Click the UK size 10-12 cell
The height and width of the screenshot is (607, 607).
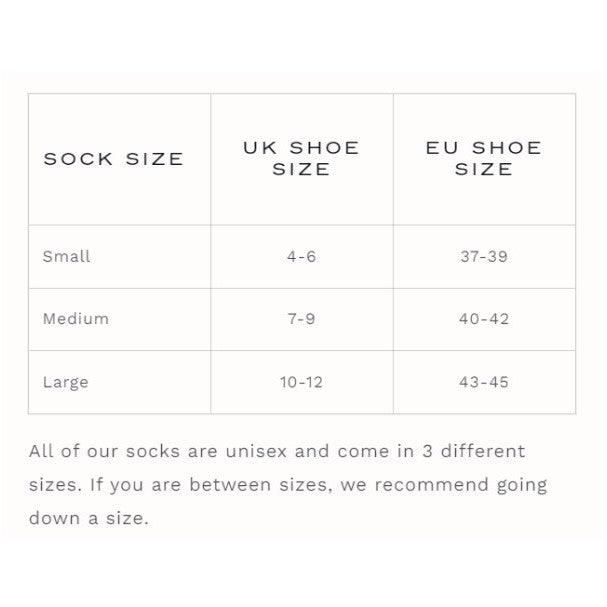pyautogui.click(x=301, y=382)
